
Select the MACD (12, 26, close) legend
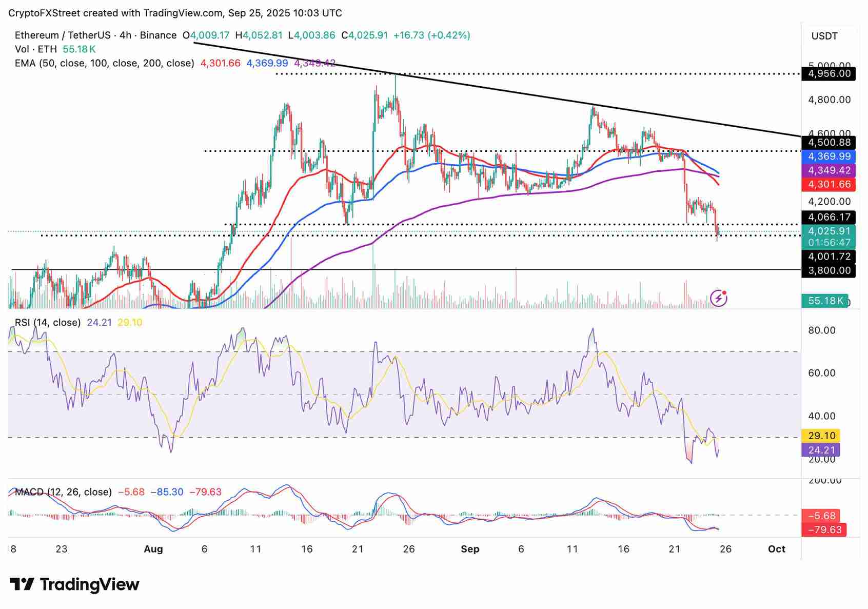[63, 492]
